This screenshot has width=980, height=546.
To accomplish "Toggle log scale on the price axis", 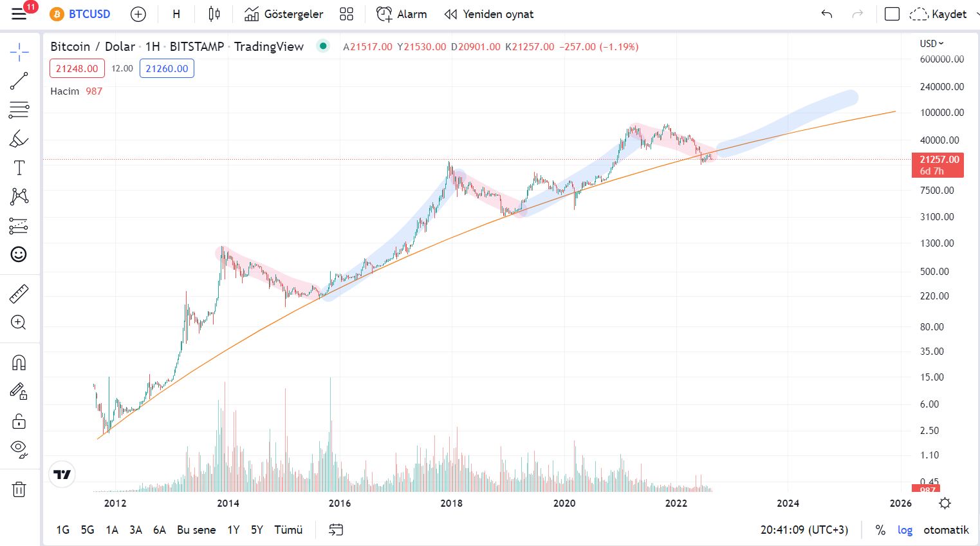I will point(905,530).
